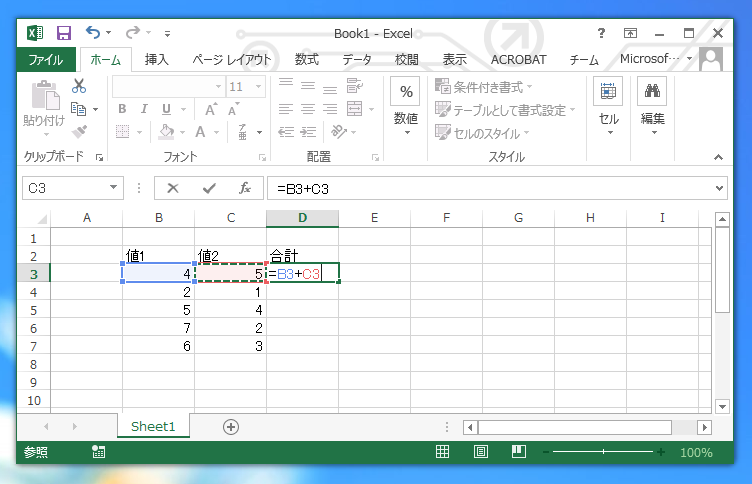The width and height of the screenshot is (752, 484).
Task: Click the Increase Font Size icon
Action: click(211, 109)
